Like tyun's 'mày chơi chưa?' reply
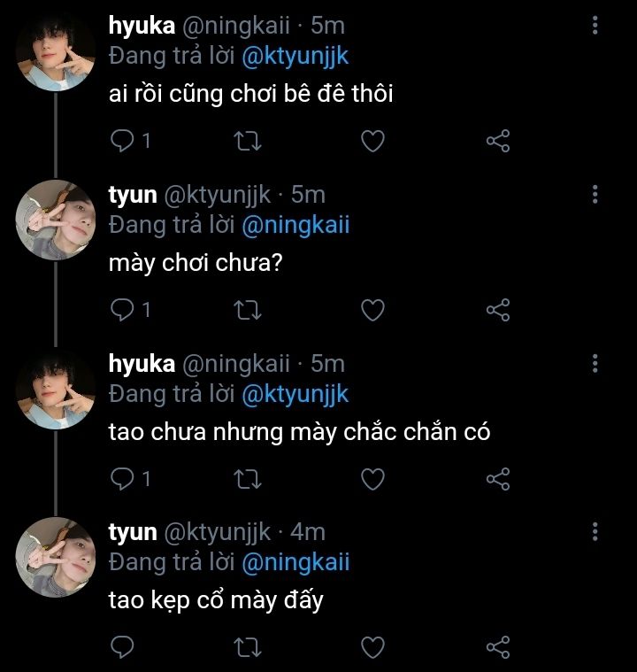The width and height of the screenshot is (637, 672). coord(373,310)
